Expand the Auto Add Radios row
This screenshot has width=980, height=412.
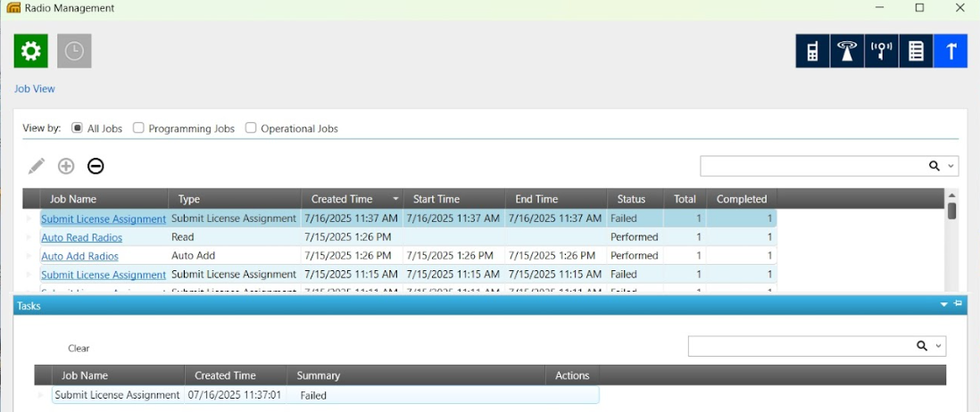(29, 256)
